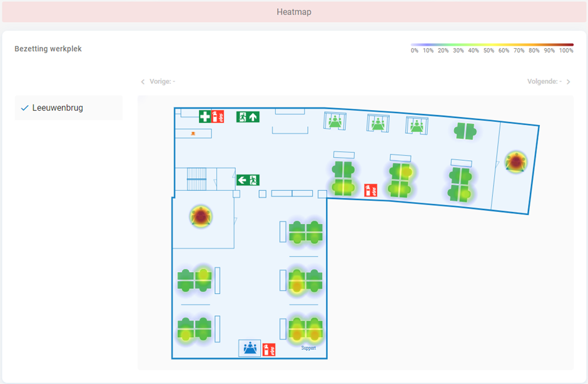The width and height of the screenshot is (588, 384).
Task: Click the Volgende link text
Action: [x=544, y=82]
